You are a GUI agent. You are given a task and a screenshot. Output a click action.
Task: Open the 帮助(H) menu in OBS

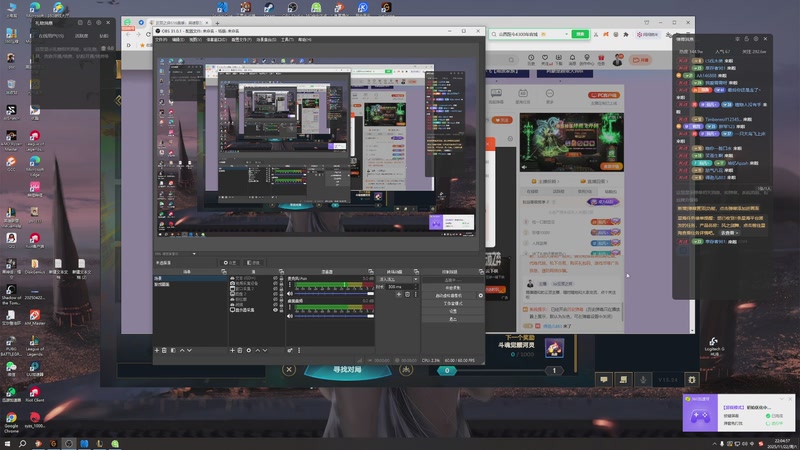304,39
